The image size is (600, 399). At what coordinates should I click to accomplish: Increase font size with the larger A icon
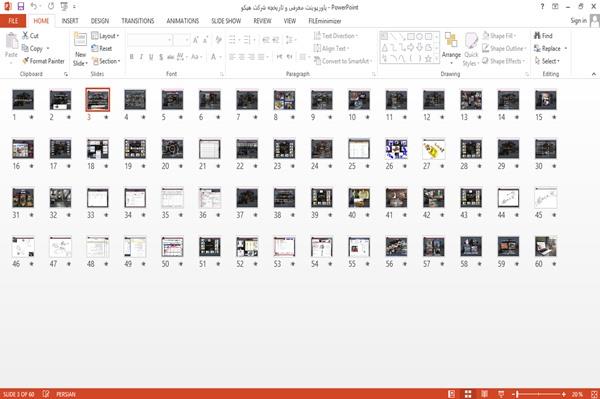(x=196, y=39)
